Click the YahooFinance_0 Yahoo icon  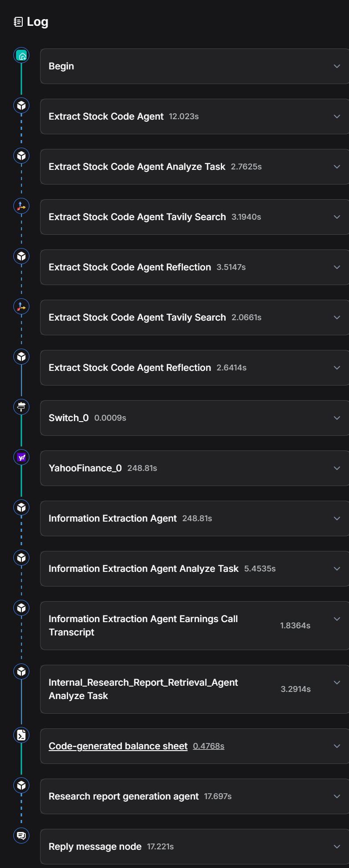click(x=21, y=457)
